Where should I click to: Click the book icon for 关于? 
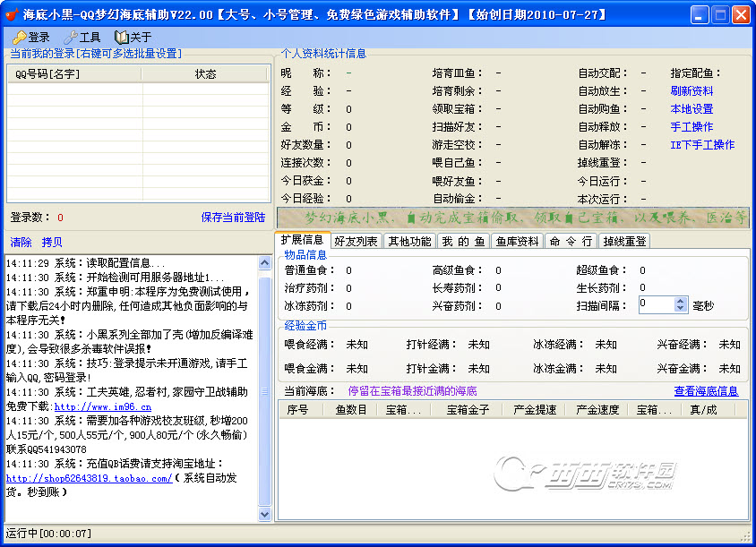point(122,38)
